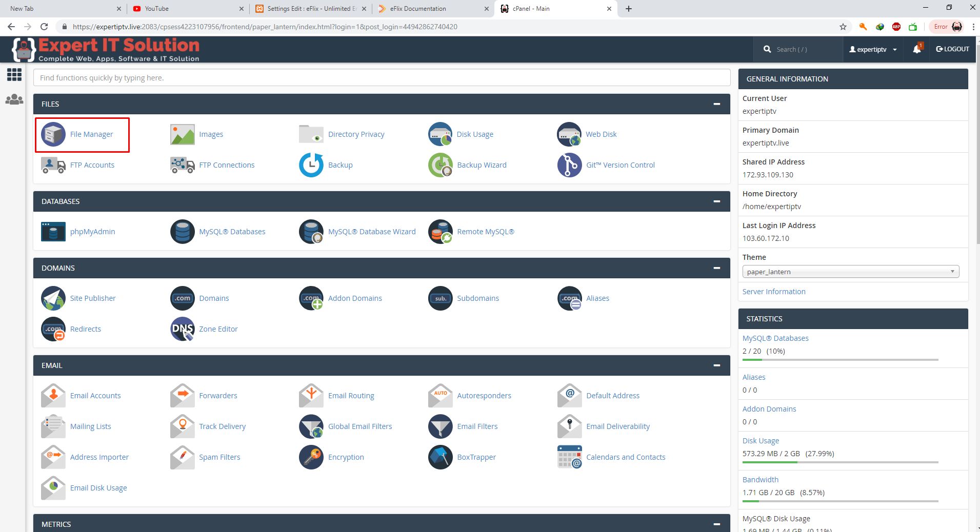Collapse the Databases section
Viewport: 980px width, 532px height.
(x=716, y=201)
